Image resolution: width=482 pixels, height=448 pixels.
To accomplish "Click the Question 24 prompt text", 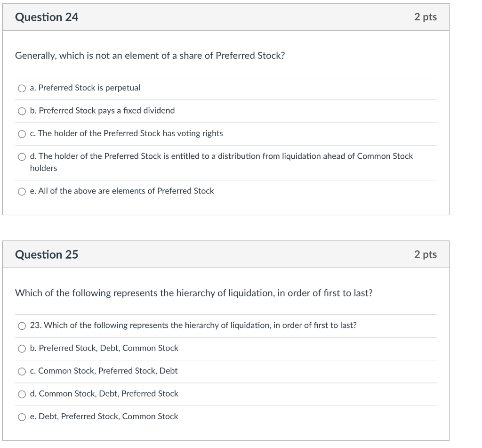I will (x=151, y=56).
